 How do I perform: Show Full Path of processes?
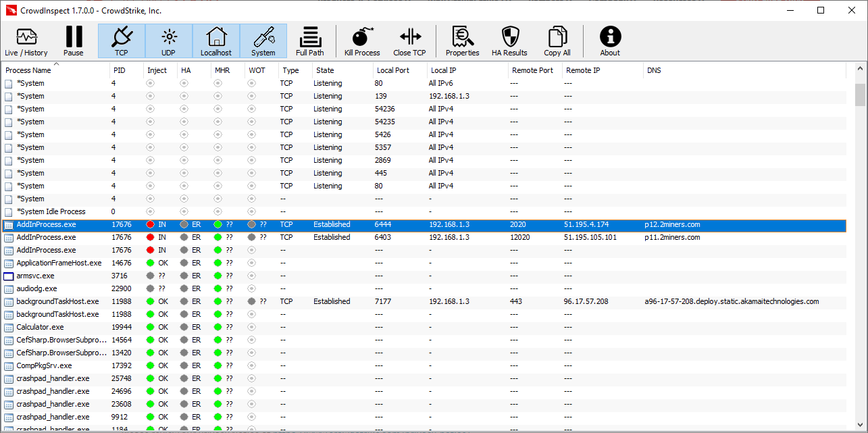click(x=310, y=41)
